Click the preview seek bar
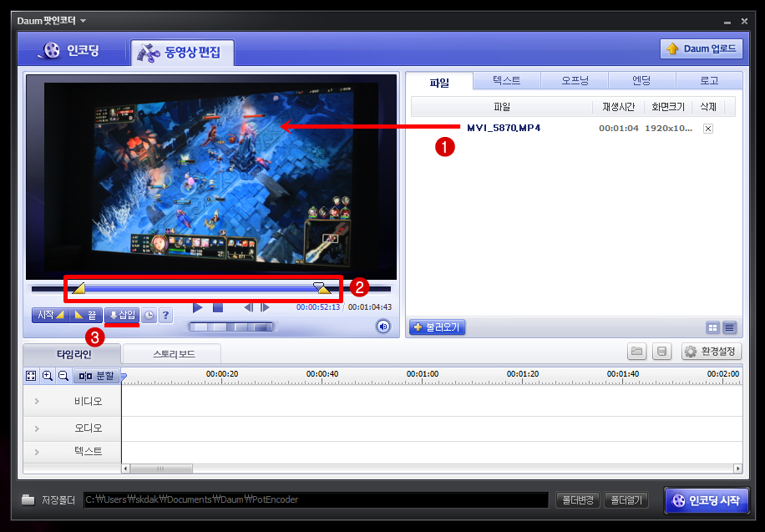 click(x=210, y=289)
